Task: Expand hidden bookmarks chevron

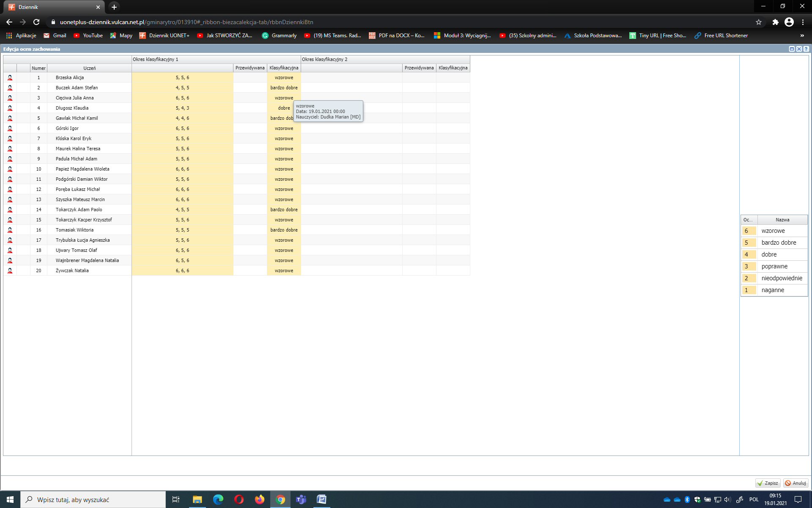Action: click(802, 36)
